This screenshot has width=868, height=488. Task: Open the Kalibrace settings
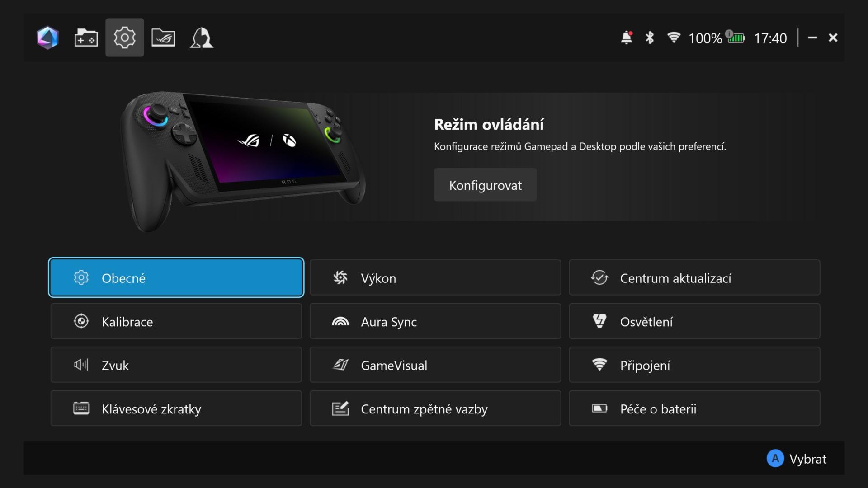(176, 321)
